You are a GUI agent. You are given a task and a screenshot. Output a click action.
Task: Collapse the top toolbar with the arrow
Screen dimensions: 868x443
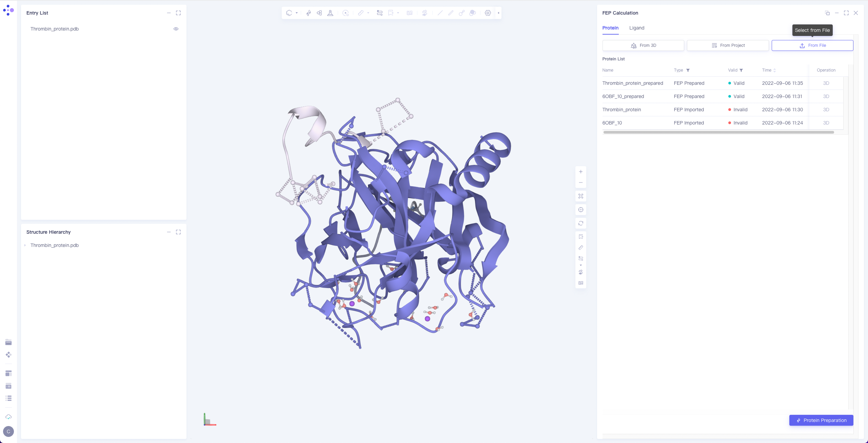(x=498, y=13)
